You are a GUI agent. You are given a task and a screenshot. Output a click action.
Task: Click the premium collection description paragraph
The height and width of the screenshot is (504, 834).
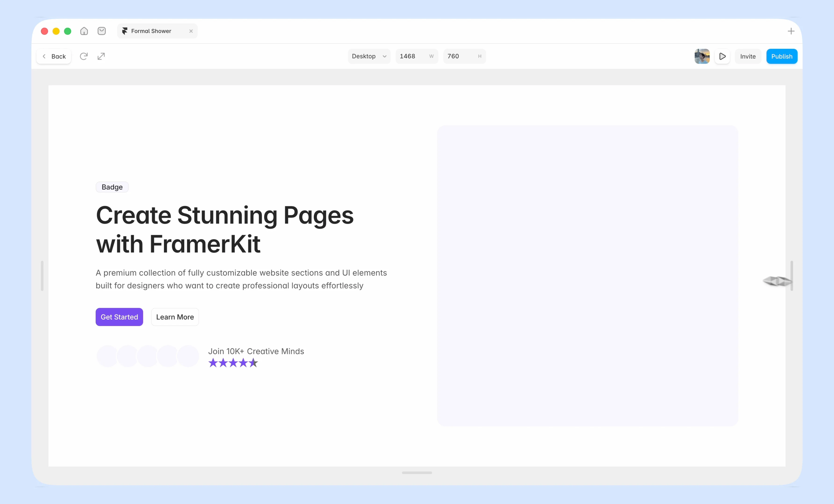241,279
